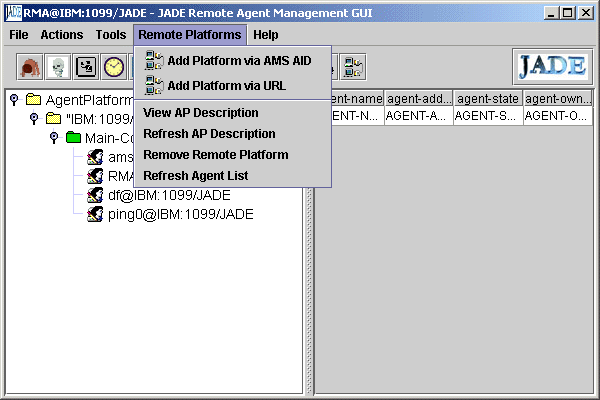Click the JADE title bar application icon
Viewport: 600px width, 400px height.
(13, 13)
